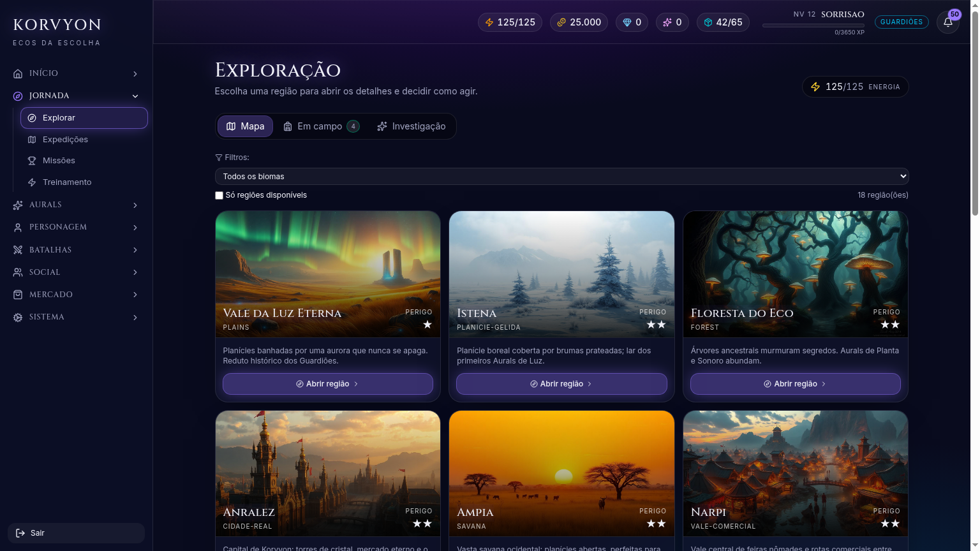Click the Em campo counter badge 4
The height and width of the screenshot is (551, 980).
[353, 126]
